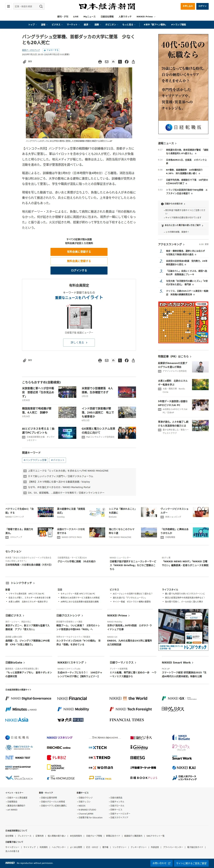Share on X using icon above the article photo
This screenshot has width=214, height=868.
120,62
